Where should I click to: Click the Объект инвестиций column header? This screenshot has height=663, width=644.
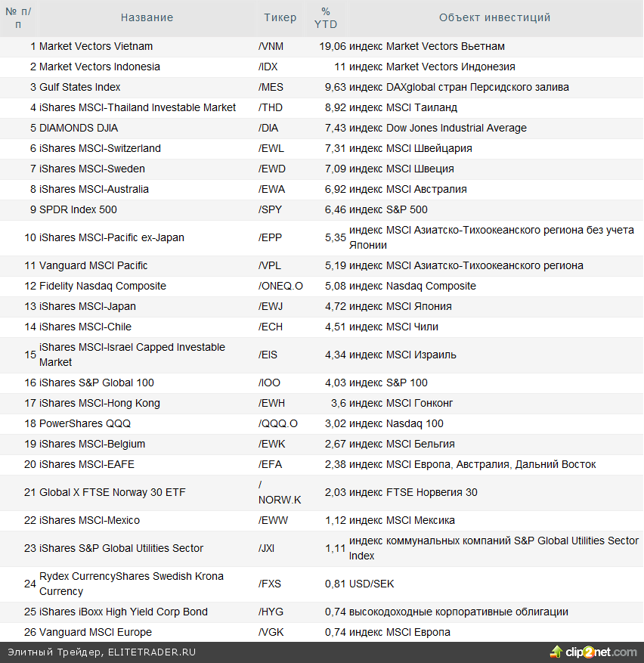tap(494, 17)
